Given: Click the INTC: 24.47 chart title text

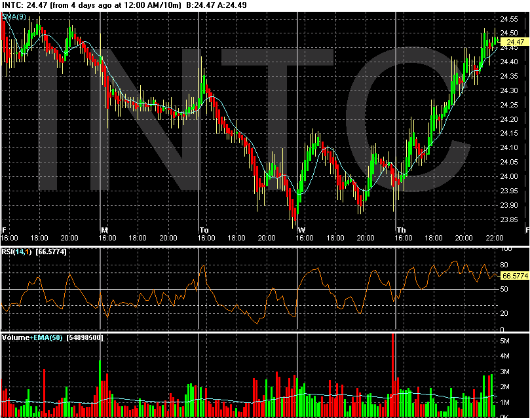Looking at the screenshot, I should pyautogui.click(x=24, y=5).
